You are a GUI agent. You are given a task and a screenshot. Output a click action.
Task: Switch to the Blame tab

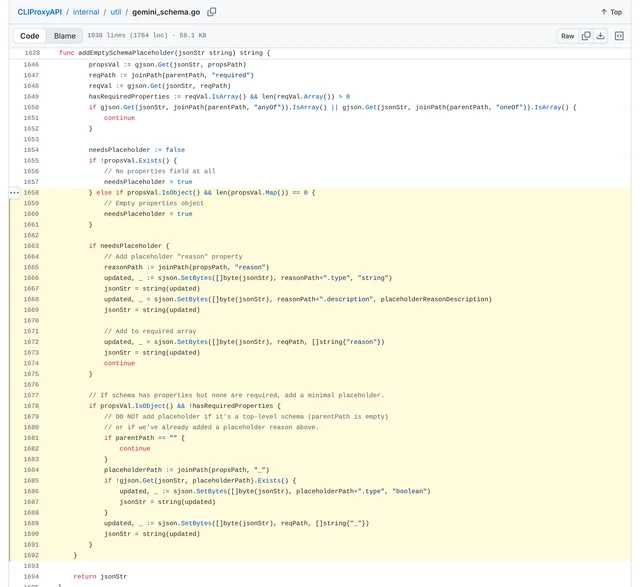[64, 36]
